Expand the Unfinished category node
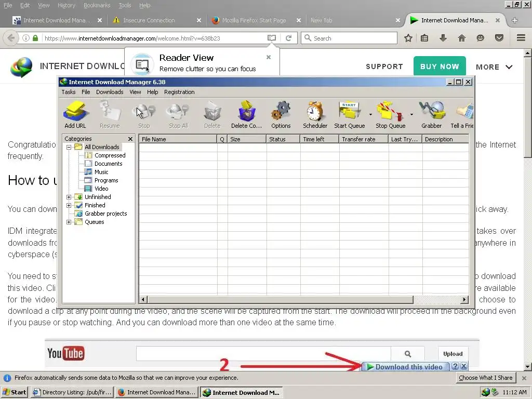 [69, 197]
